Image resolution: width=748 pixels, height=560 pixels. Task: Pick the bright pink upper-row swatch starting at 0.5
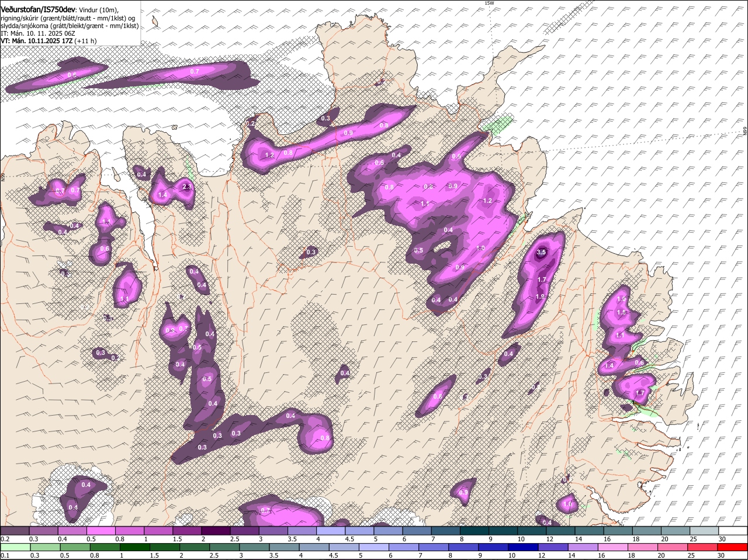(101, 531)
